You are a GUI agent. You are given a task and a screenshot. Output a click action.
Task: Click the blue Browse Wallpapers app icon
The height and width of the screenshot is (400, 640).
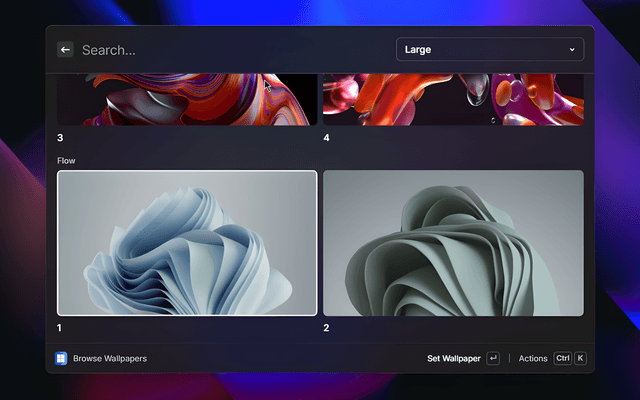coord(62,358)
